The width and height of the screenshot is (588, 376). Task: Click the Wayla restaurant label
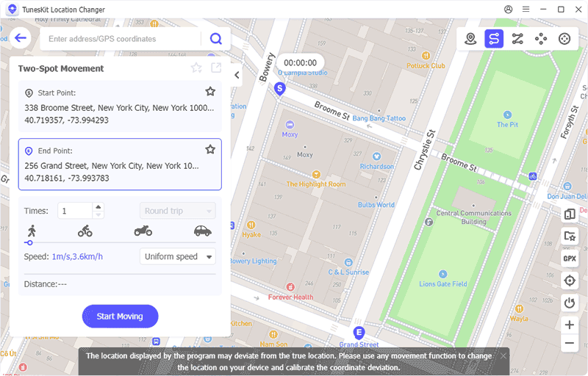pos(519,318)
